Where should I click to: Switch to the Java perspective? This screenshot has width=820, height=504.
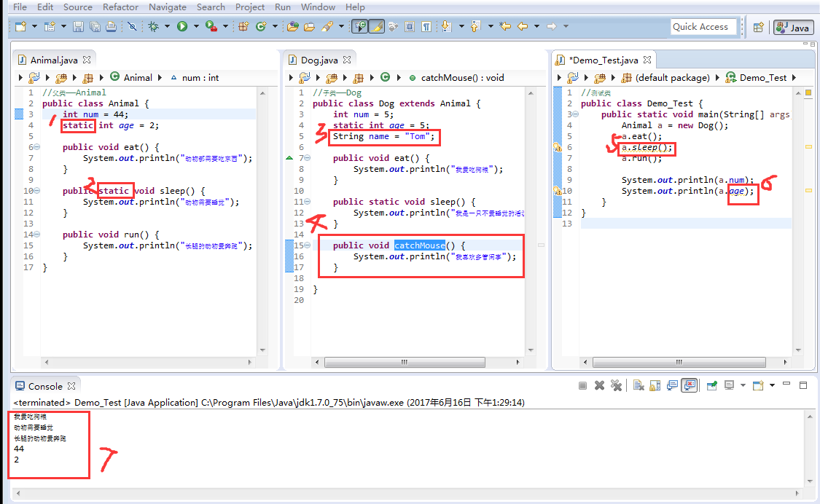click(793, 28)
